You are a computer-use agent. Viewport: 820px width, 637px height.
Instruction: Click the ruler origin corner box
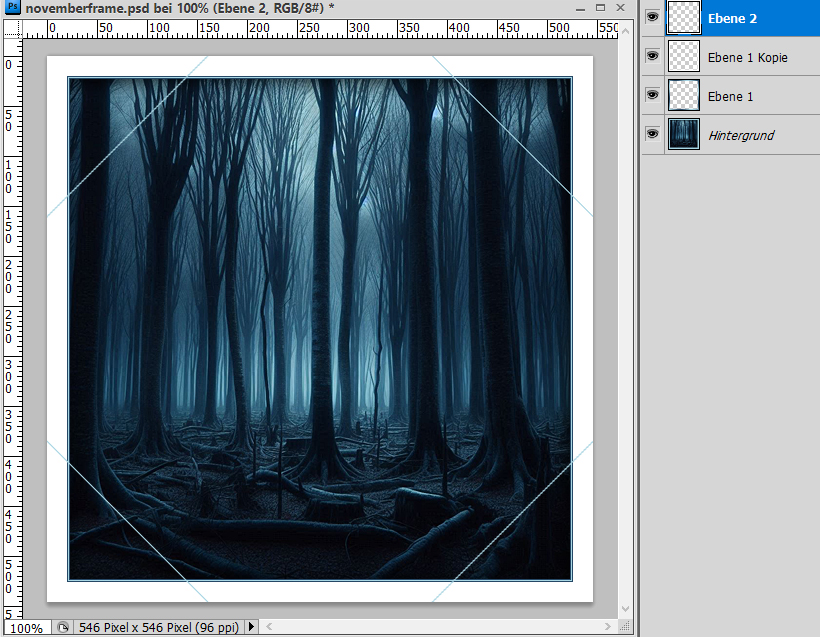pyautogui.click(x=12, y=27)
